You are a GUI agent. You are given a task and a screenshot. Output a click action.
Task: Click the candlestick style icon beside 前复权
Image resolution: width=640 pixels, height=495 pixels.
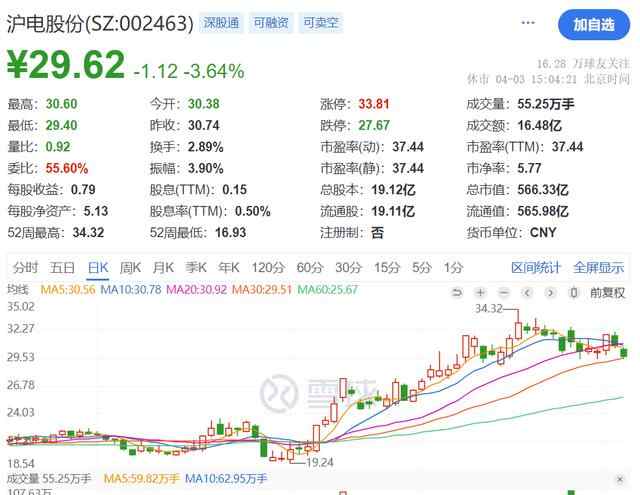pyautogui.click(x=574, y=292)
